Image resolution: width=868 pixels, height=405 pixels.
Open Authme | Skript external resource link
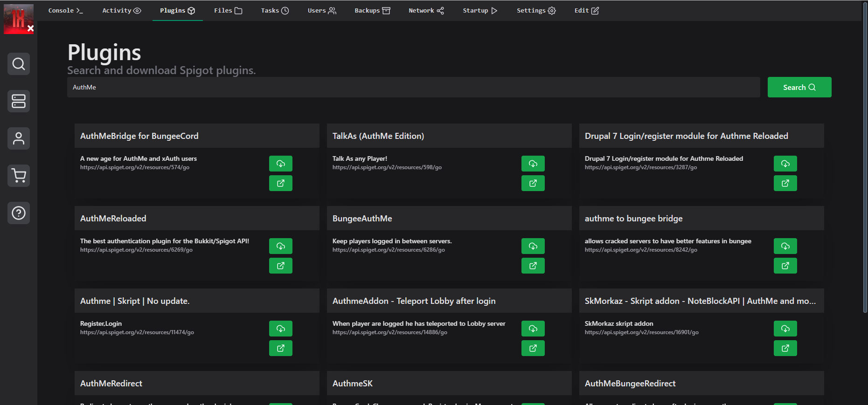[x=281, y=348]
